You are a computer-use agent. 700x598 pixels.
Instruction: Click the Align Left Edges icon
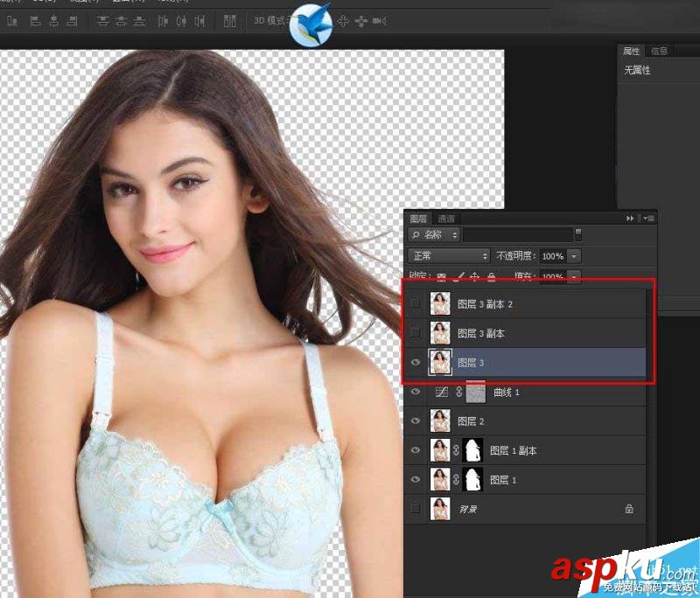pyautogui.click(x=35, y=20)
